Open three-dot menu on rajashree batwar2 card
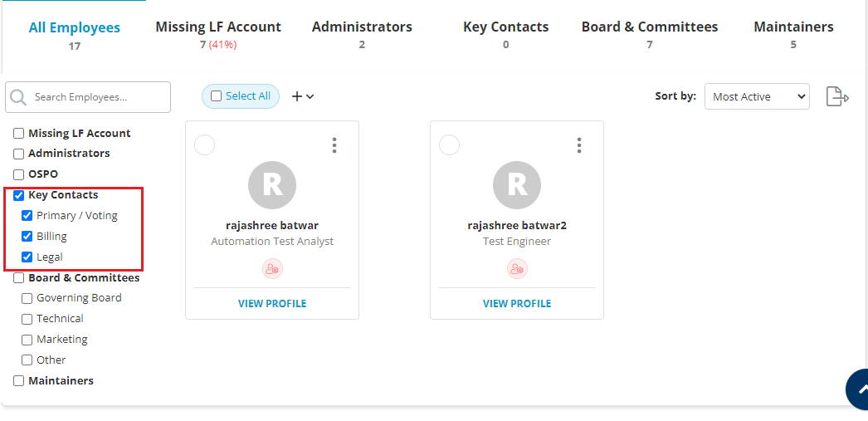868x421 pixels. point(579,145)
